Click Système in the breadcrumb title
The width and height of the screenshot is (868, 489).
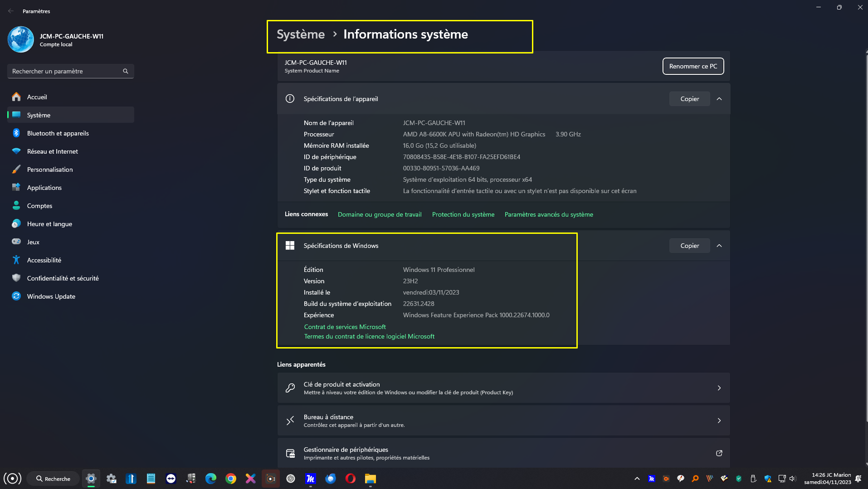coord(301,34)
